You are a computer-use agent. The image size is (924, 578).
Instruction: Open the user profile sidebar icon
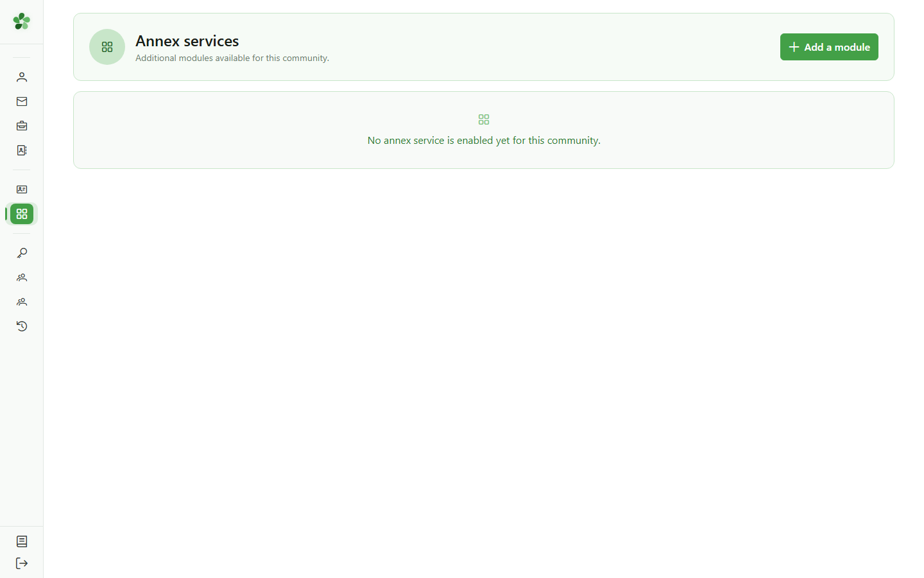(22, 77)
